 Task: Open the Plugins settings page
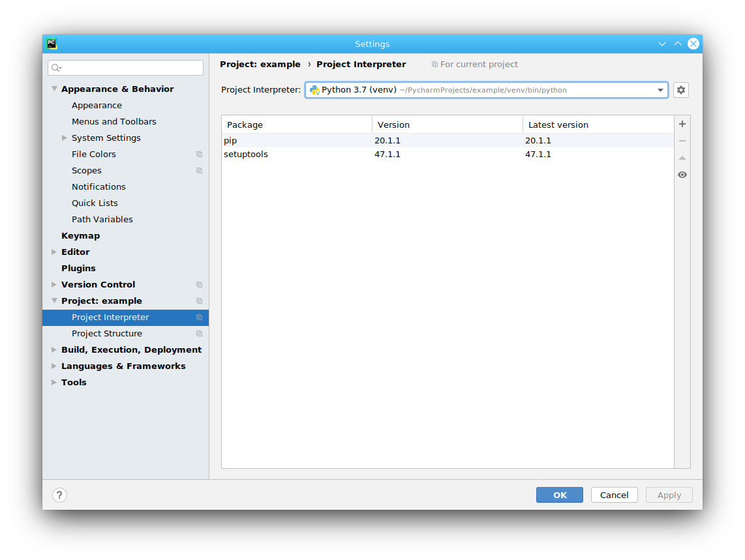[x=78, y=268]
